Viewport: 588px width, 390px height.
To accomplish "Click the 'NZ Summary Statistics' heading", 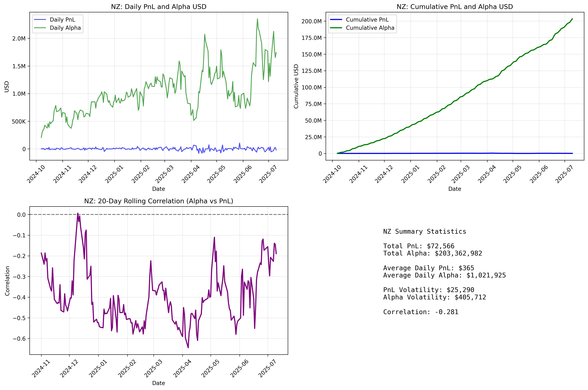I will pos(425,232).
